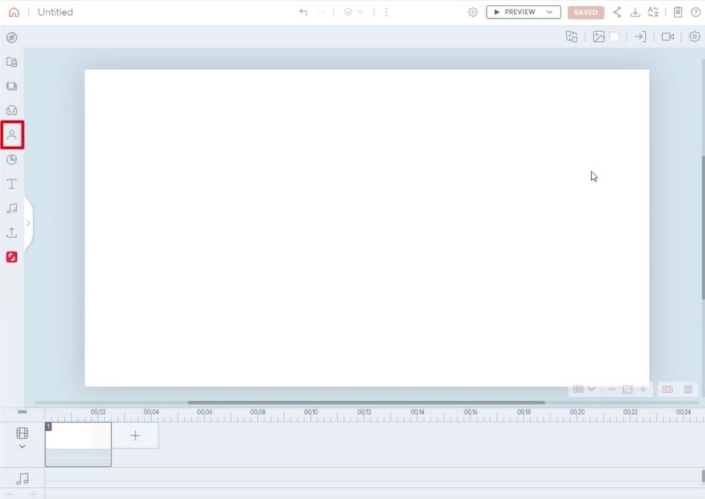Click the background color swatch
The image size is (705, 499).
click(x=615, y=37)
